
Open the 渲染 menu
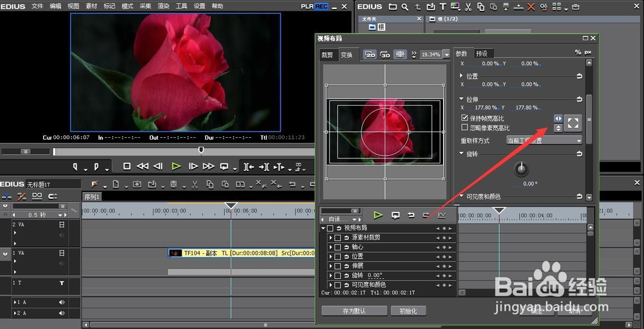point(163,6)
